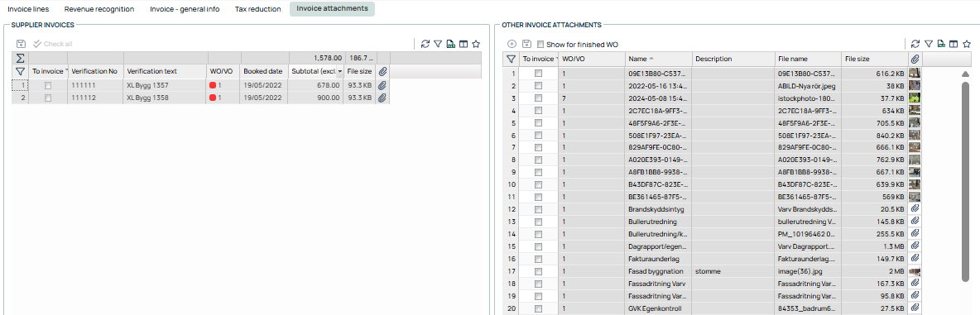The width and height of the screenshot is (980, 315).
Task: Click scrollbar up arrow in Other Attachments
Action: click(965, 74)
